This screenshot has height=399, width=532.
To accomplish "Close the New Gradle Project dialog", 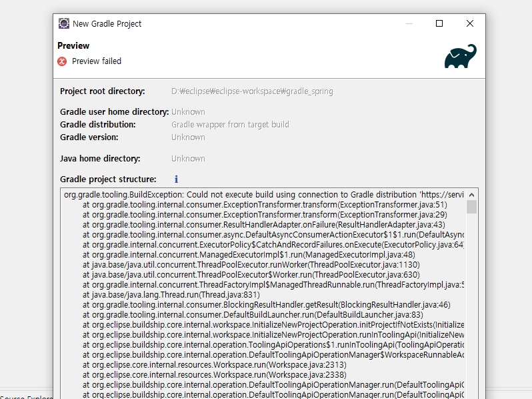I will click(x=470, y=23).
